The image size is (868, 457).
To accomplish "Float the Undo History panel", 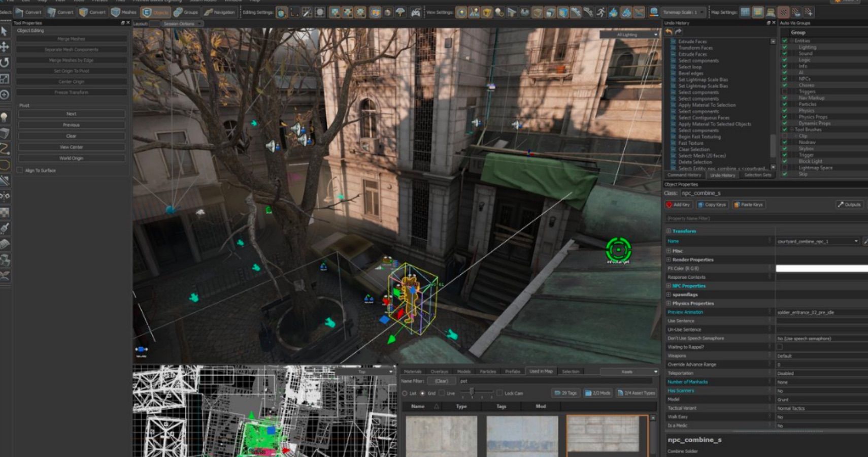I will point(768,23).
